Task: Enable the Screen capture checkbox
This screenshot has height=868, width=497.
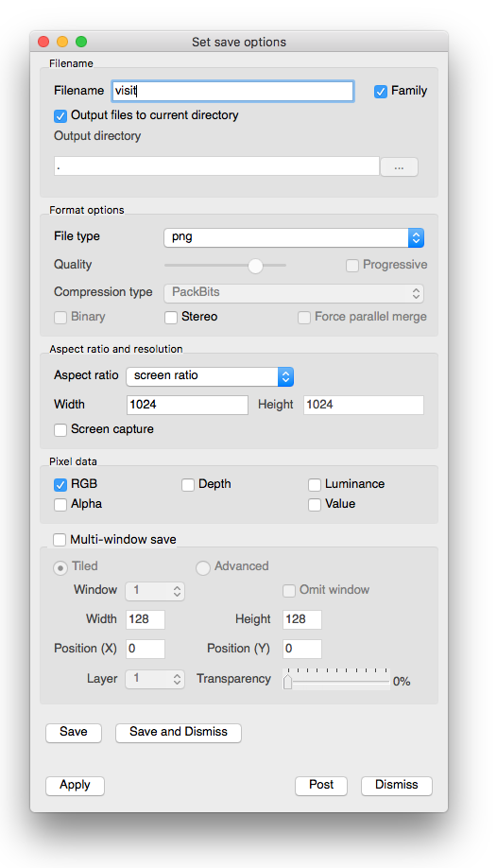Action: [x=60, y=430]
